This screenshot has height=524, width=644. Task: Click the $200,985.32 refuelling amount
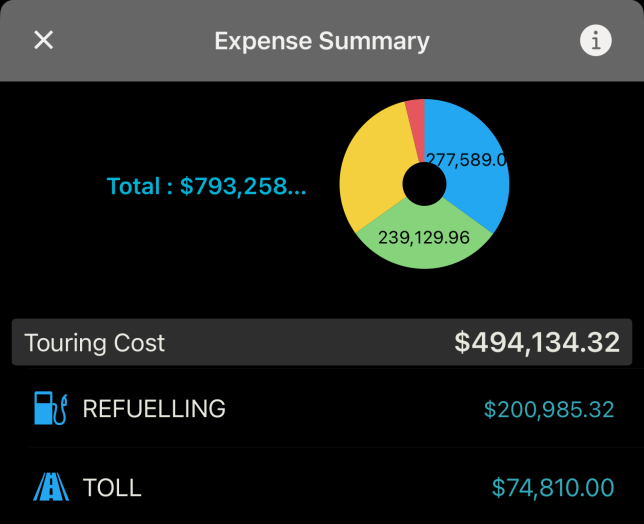[549, 409]
